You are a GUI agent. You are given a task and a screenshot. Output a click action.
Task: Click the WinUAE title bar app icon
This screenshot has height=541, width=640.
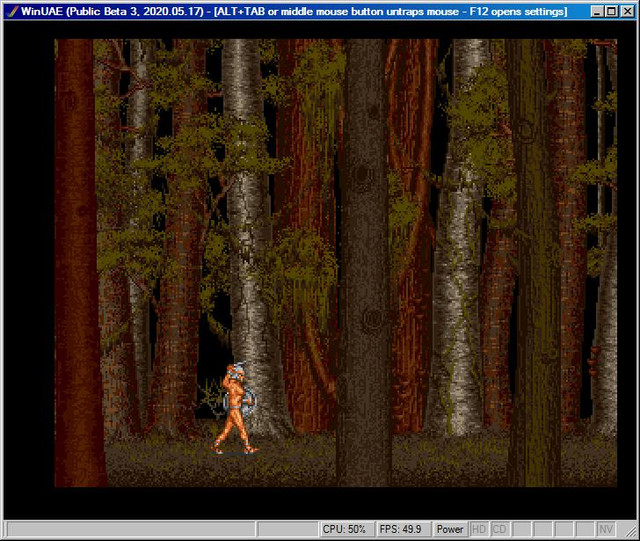(x=13, y=11)
